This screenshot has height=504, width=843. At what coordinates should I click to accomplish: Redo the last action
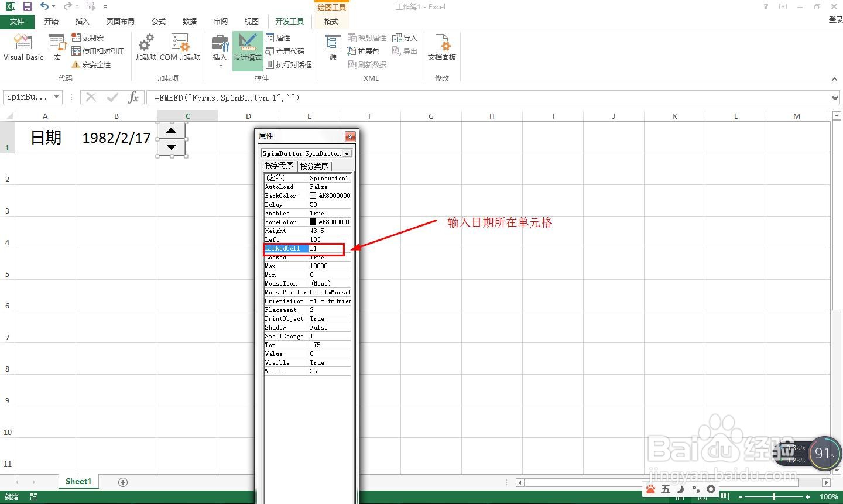coord(68,6)
